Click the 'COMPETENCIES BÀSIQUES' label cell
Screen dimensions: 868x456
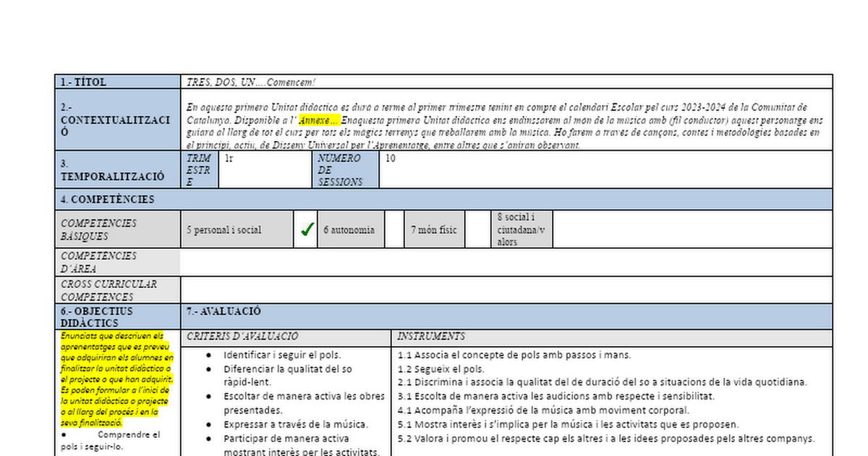pos(118,229)
